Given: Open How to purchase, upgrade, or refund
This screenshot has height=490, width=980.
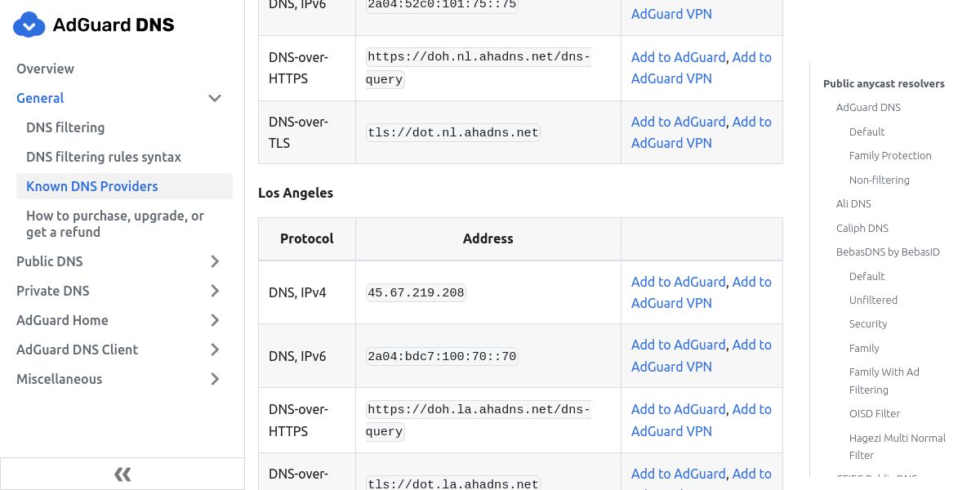Looking at the screenshot, I should [x=115, y=224].
